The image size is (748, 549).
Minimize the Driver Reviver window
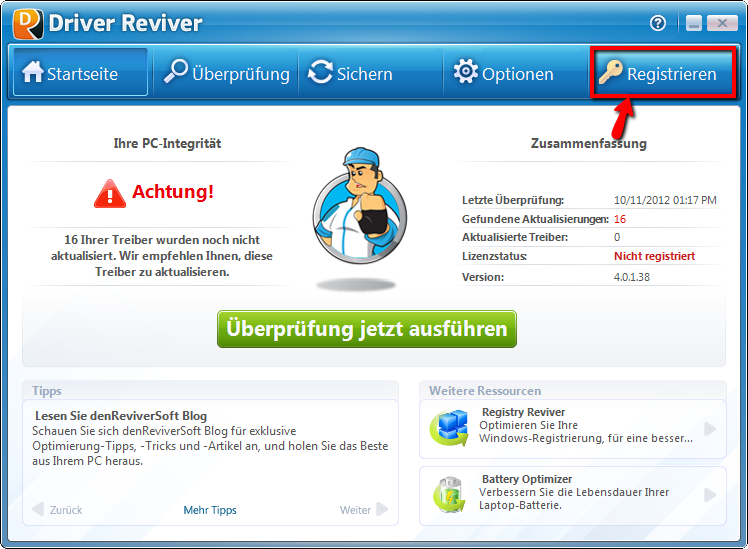[694, 23]
